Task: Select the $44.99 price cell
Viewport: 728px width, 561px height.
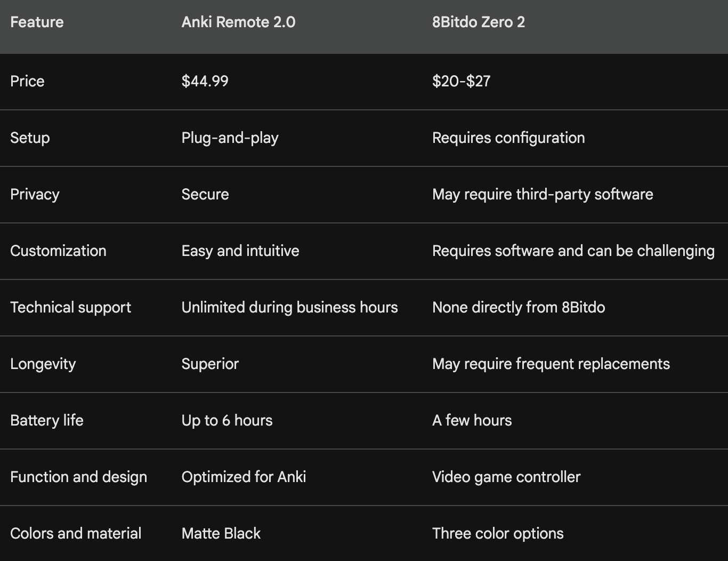Action: click(205, 81)
